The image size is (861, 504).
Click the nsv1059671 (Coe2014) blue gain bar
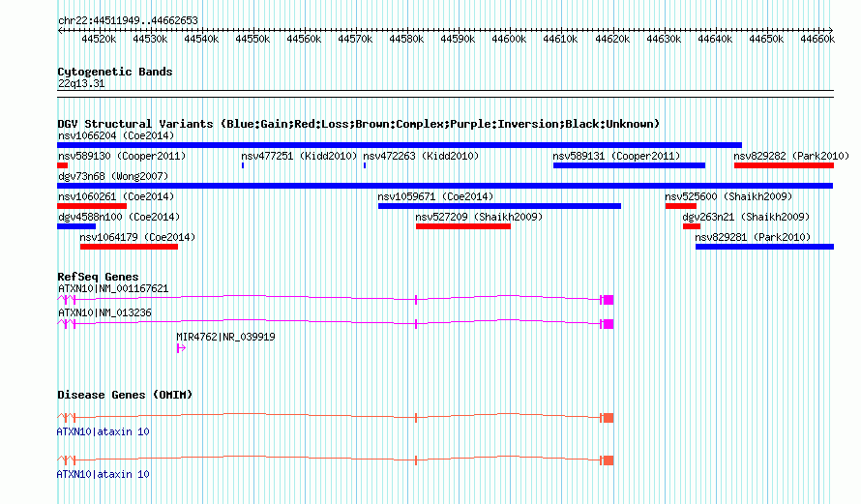[500, 206]
